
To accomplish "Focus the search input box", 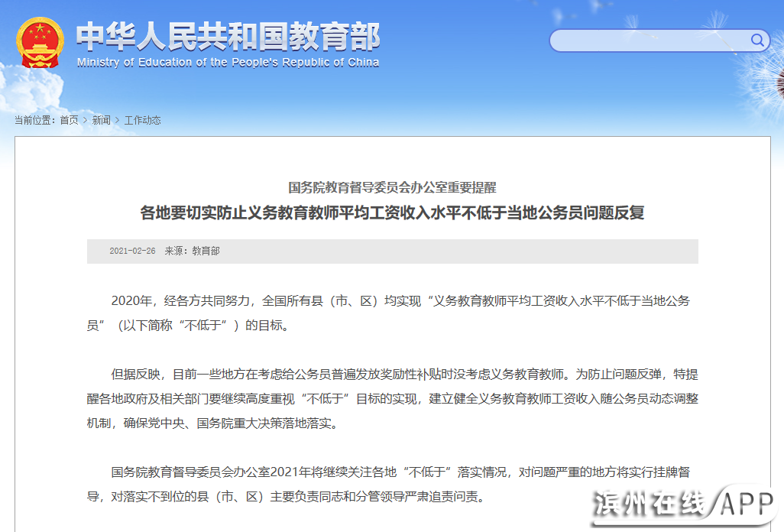I will (648, 41).
